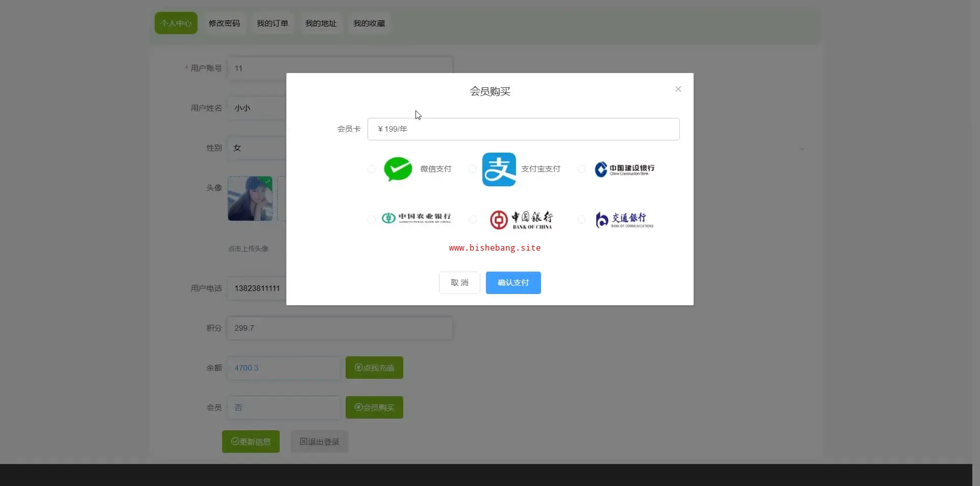The height and width of the screenshot is (486, 980).
Task: Click the 会员卡 price field ¥199/年
Action: point(524,129)
